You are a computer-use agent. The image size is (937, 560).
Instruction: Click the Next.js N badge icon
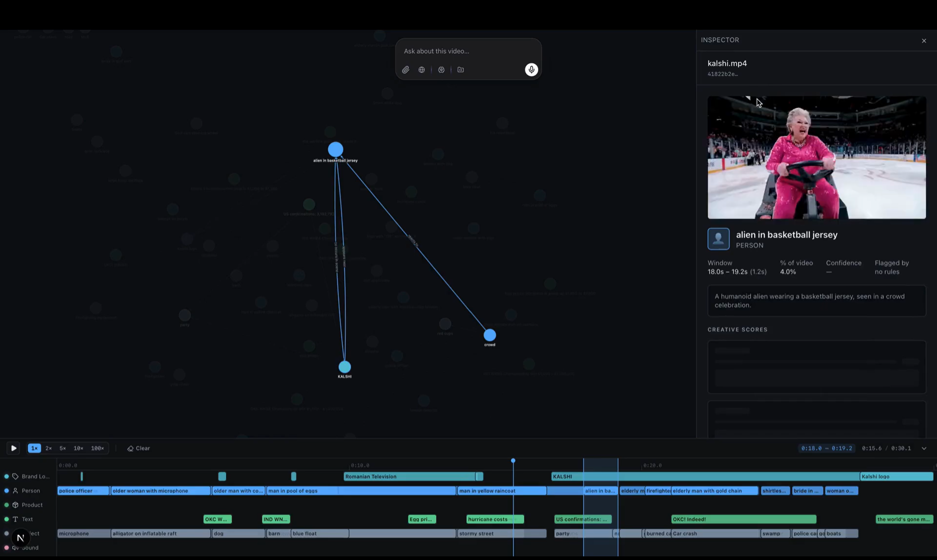pyautogui.click(x=20, y=538)
